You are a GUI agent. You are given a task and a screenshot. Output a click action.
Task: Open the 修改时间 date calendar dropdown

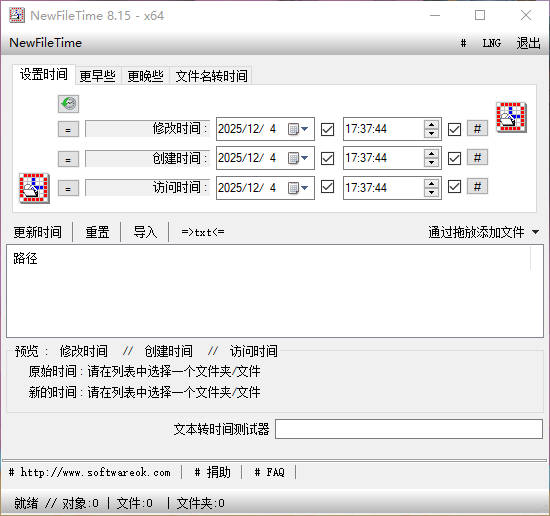pos(298,129)
